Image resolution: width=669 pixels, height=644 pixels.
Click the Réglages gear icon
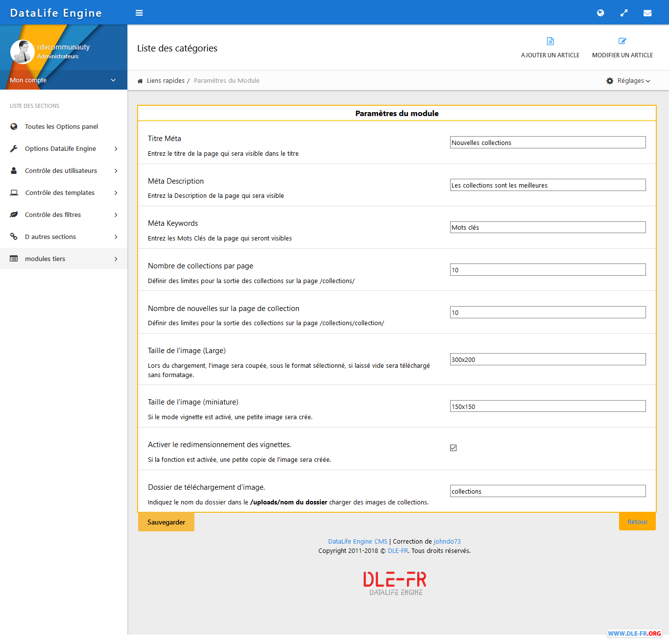click(x=610, y=81)
